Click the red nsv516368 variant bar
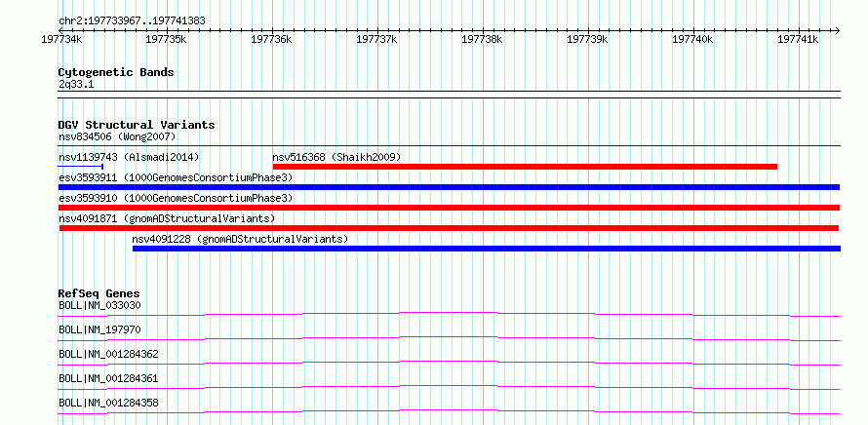Viewport: 868px width, 425px height. pos(525,167)
